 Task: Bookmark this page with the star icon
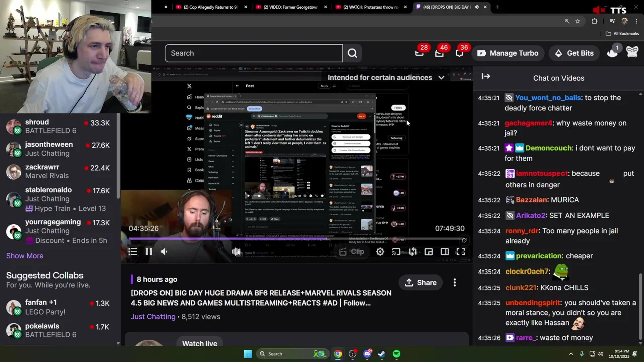pyautogui.click(x=578, y=21)
